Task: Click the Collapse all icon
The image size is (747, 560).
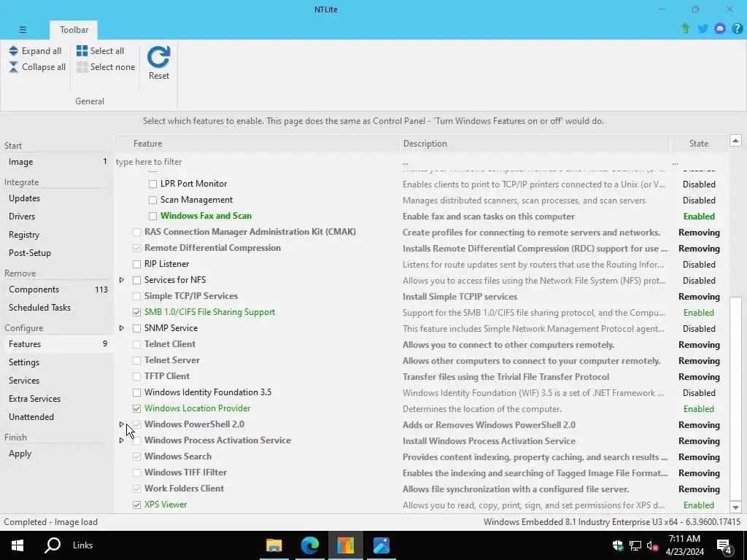Action: (x=13, y=67)
